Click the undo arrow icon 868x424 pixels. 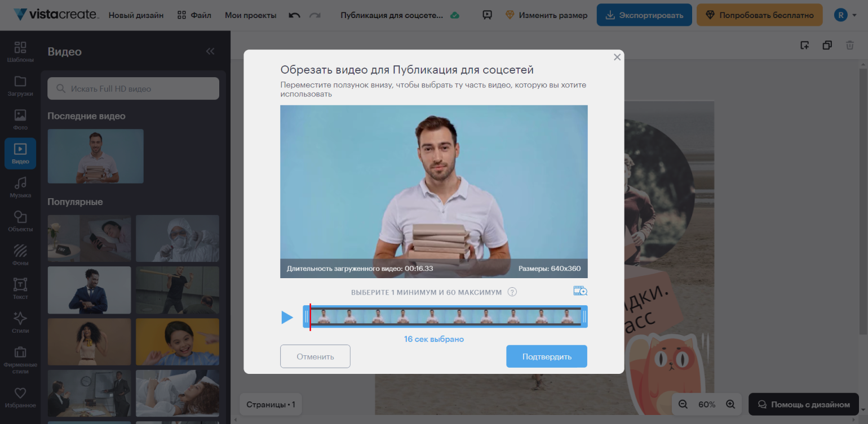pos(294,15)
